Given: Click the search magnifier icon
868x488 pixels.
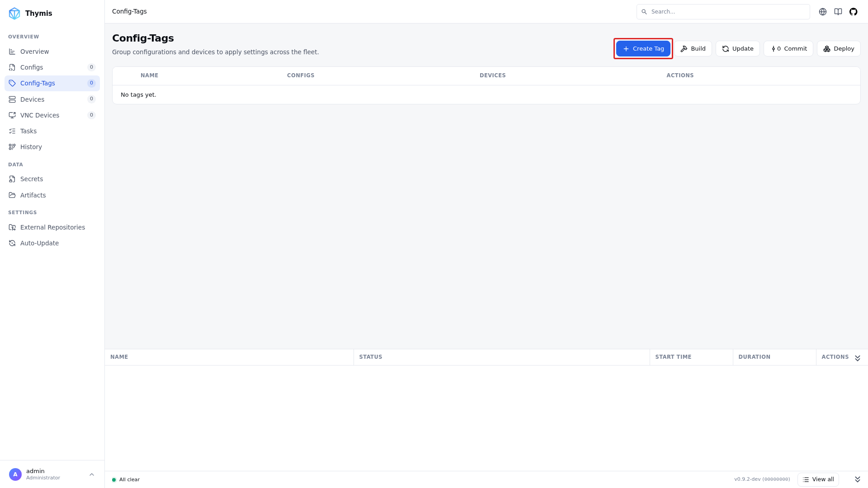Looking at the screenshot, I should tap(644, 12).
